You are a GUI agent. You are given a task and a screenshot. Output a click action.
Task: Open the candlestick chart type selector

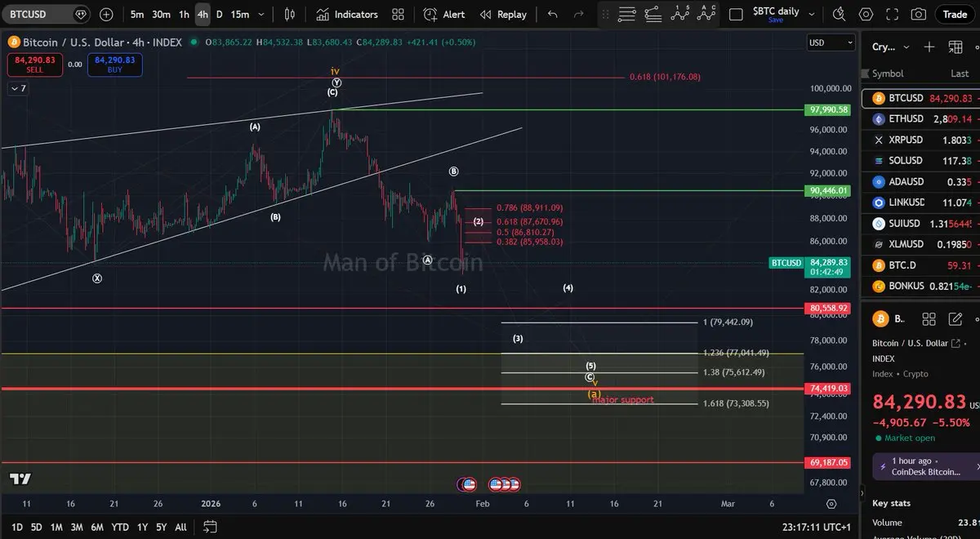tap(290, 14)
